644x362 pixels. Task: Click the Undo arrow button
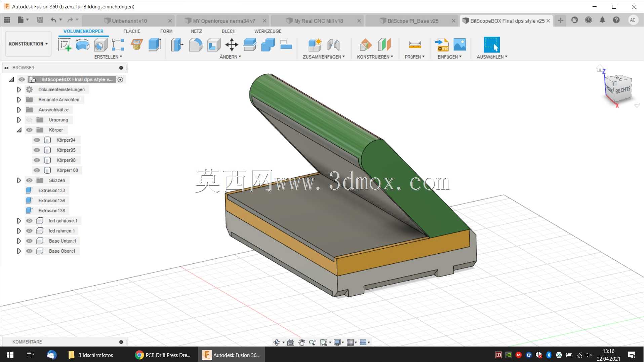pyautogui.click(x=53, y=20)
